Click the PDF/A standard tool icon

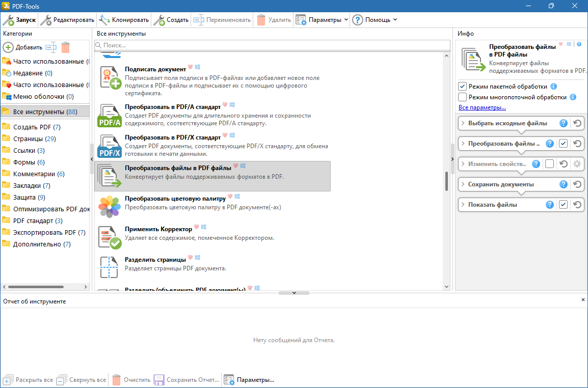click(x=110, y=116)
